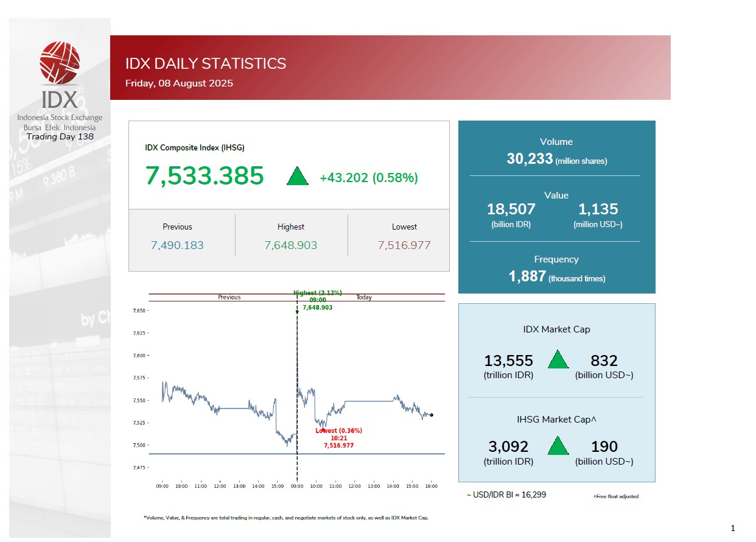Click the green up triangle beside +43.202
The width and height of the screenshot is (756, 542).
(298, 176)
